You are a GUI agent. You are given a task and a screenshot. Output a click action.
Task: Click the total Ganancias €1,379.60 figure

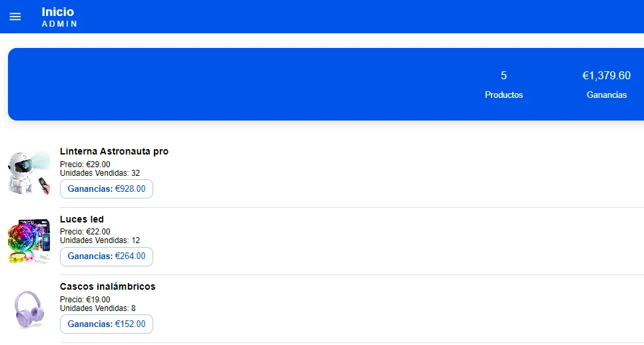point(606,76)
